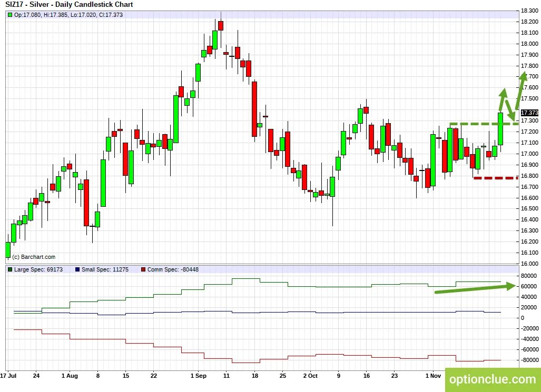
Task: Click the '(c) Barchart.com' copyright text
Action: [x=34, y=257]
